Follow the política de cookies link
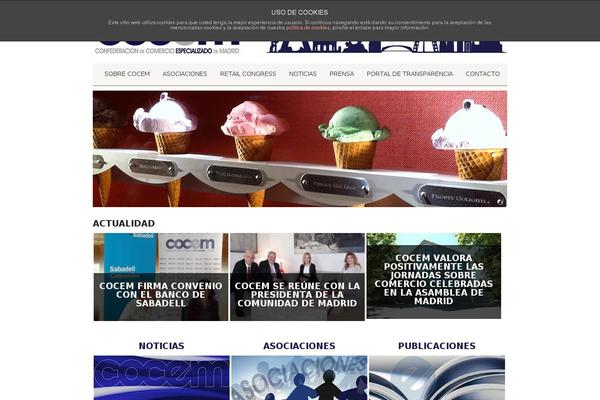The height and width of the screenshot is (400, 600). pyautogui.click(x=308, y=28)
